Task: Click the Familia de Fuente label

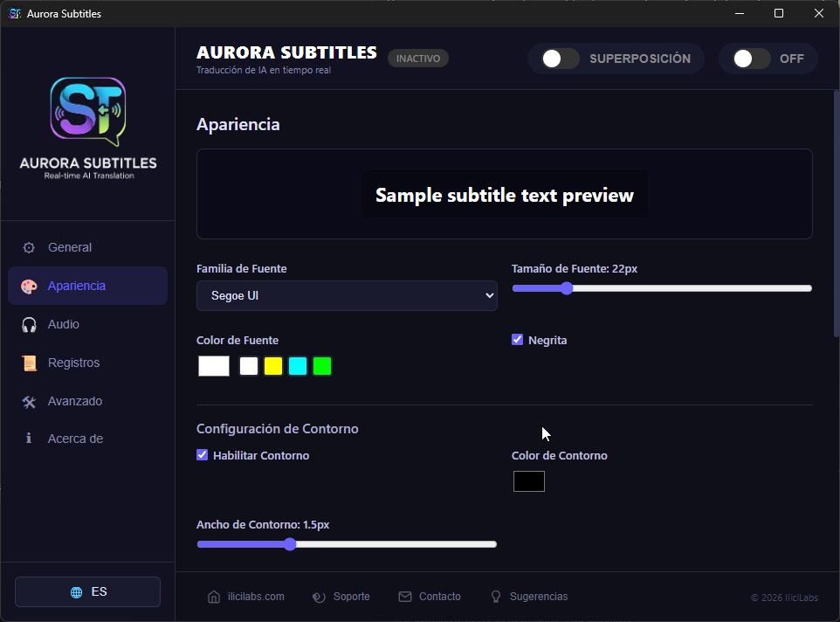Action: click(x=242, y=268)
